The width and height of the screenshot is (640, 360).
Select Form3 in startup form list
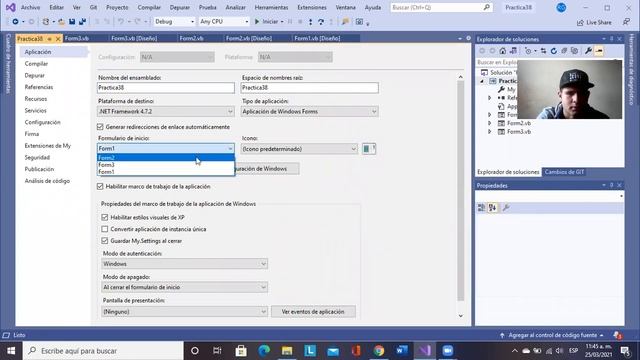(166, 165)
